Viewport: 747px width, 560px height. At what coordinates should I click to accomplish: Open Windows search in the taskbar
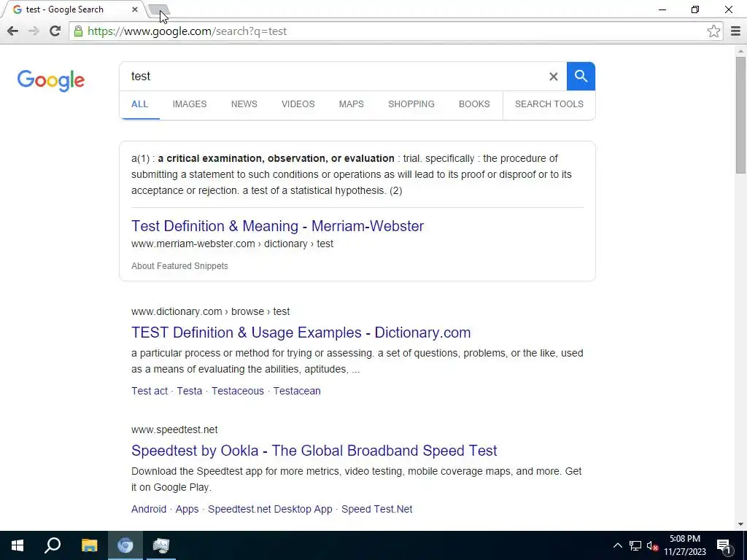click(53, 545)
